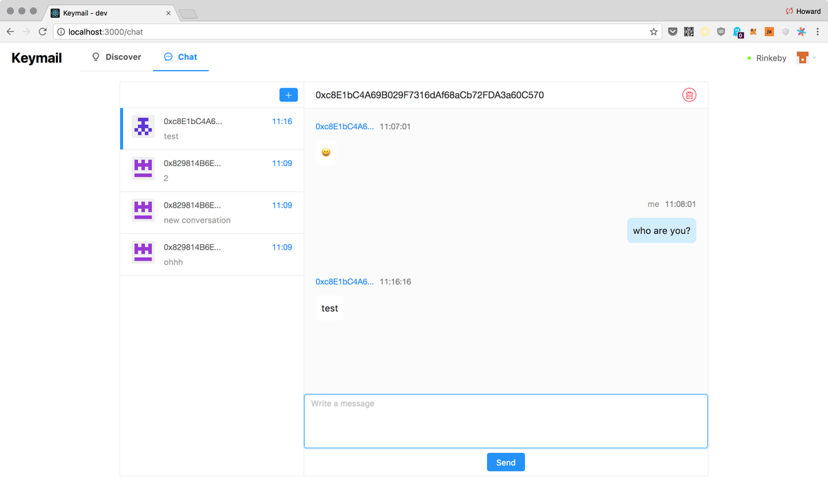Click the lightbulb icon on the Discover tab

point(96,57)
